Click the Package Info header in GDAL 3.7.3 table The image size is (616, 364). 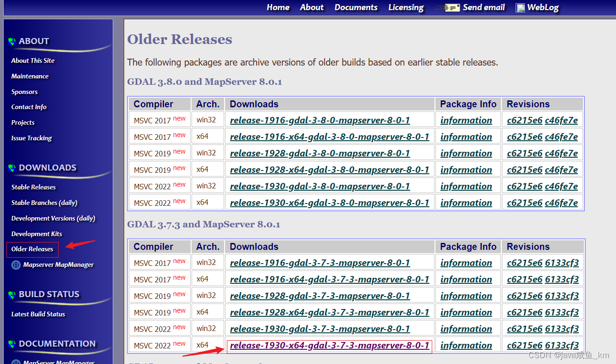(468, 247)
